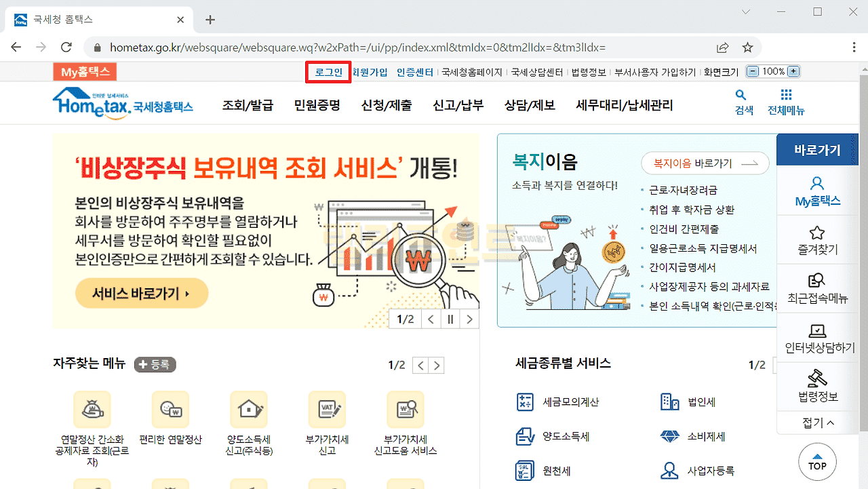This screenshot has width=868, height=489.
Task: Open the 부가가치세 신고 VAT icon
Action: pos(327,409)
